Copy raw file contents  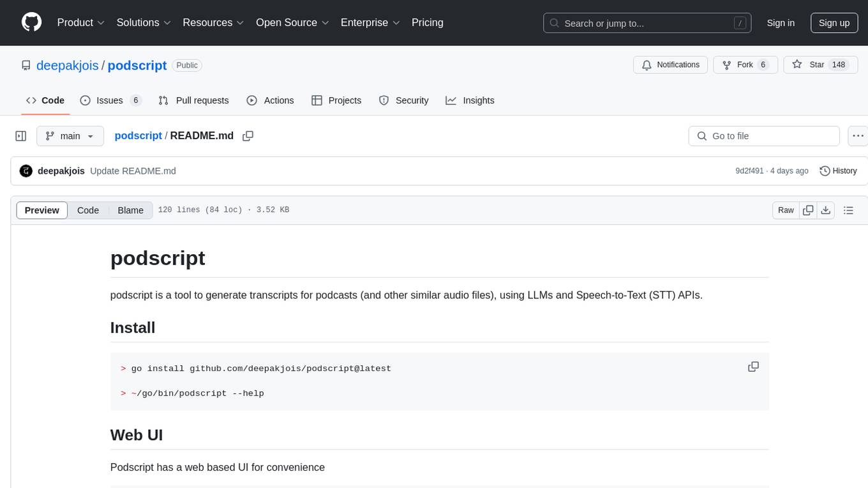[809, 210]
